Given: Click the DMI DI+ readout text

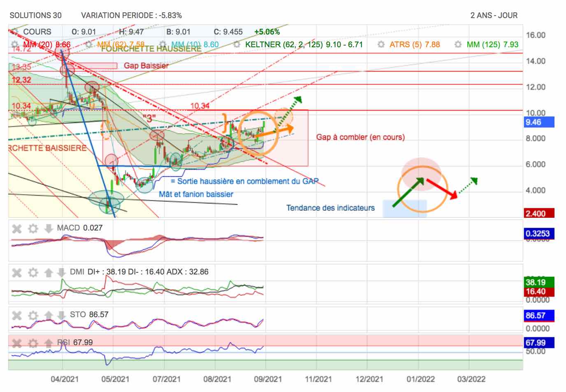Looking at the screenshot, I should pyautogui.click(x=139, y=272).
